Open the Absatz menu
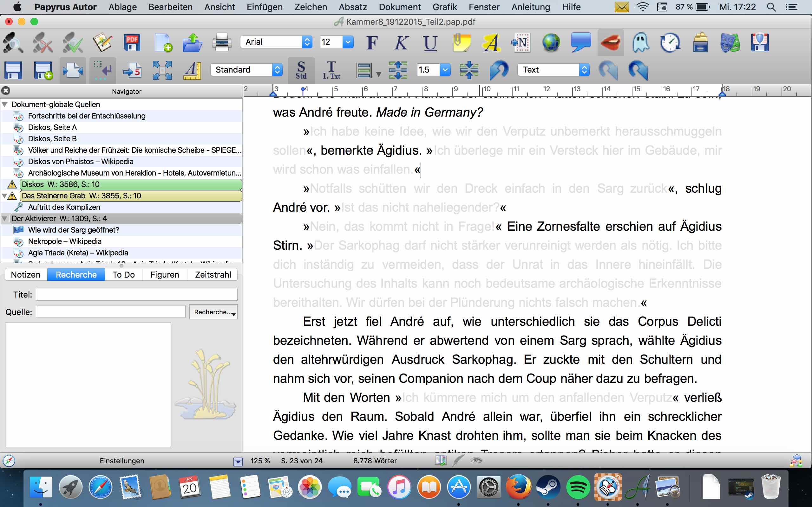 353,7
